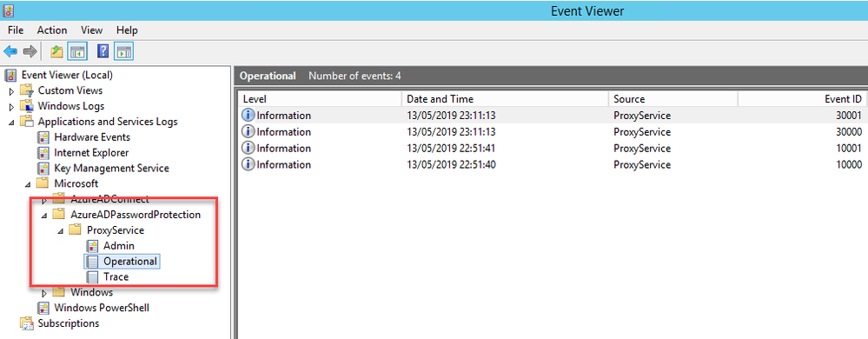Click the Applications and Services Logs folder icon
The image size is (868, 339).
point(27,122)
